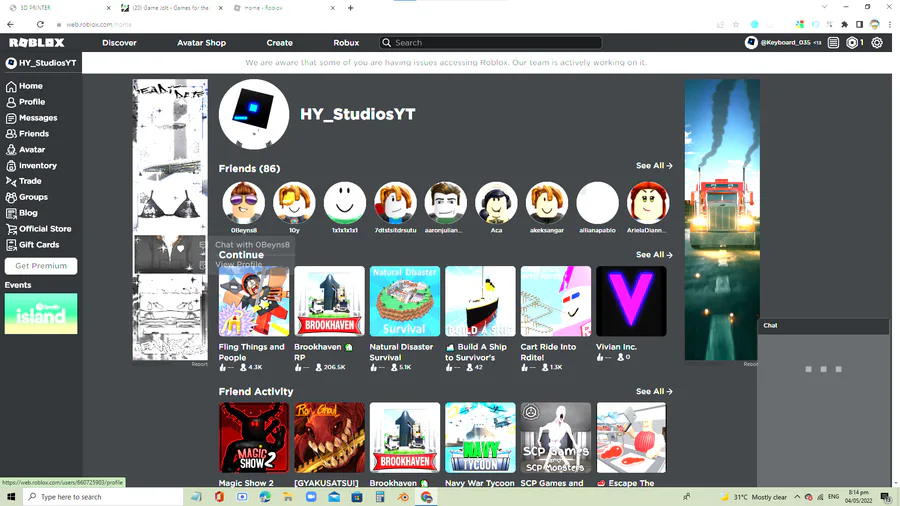This screenshot has width=900, height=506.
Task: Open HY_StudiosYT large profile avatar
Action: [x=254, y=114]
